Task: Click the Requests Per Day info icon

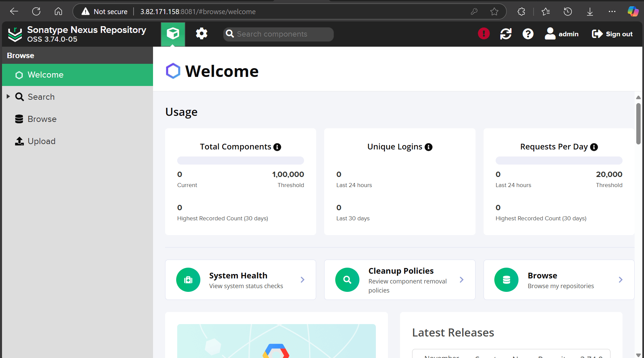Action: coord(594,147)
